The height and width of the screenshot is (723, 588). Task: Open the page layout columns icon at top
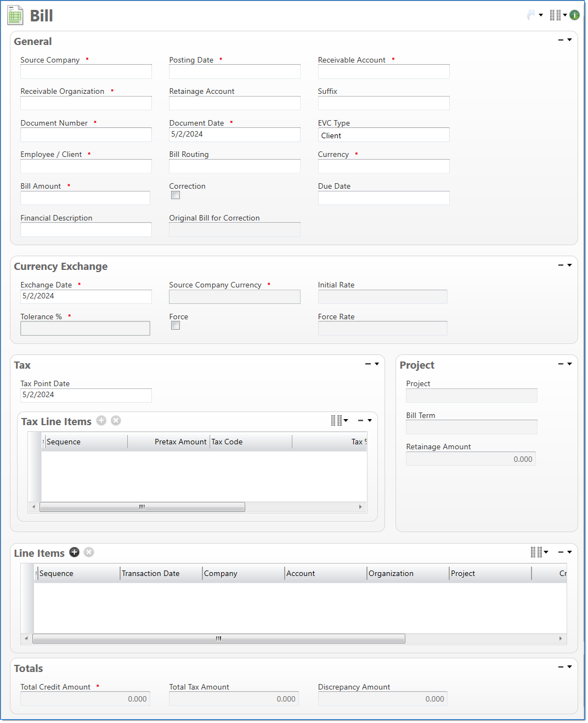pos(556,15)
